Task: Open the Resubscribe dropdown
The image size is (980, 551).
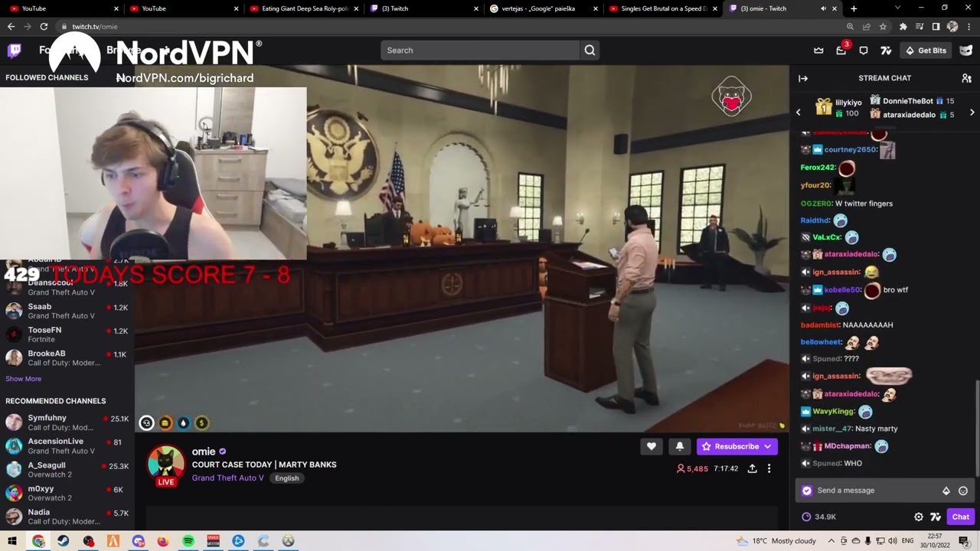Action: tap(737, 447)
